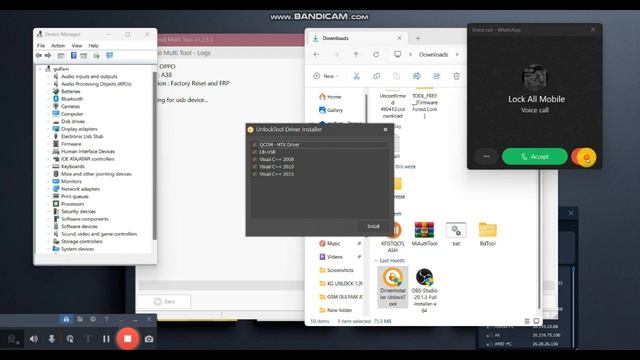Toggle Bandicam mouse cursor effect icon

coord(70,339)
